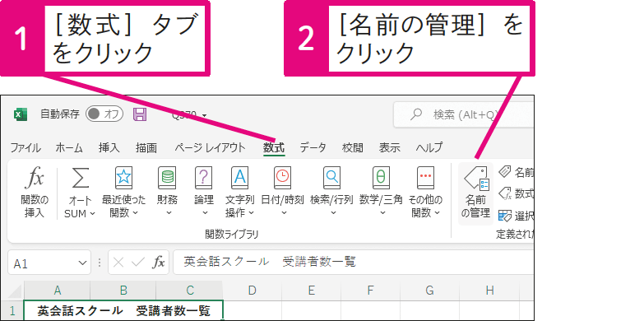Click the formula bar fx icon
644x321 pixels.
point(159,263)
